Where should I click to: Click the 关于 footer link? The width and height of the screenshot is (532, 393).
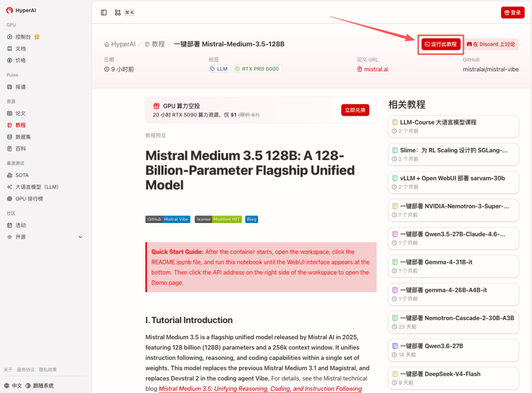pyautogui.click(x=8, y=369)
